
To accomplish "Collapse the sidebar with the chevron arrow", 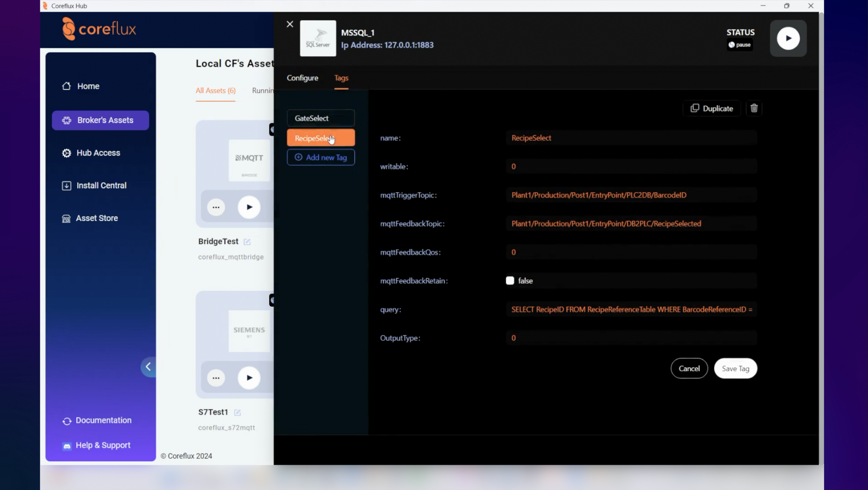I will click(148, 367).
